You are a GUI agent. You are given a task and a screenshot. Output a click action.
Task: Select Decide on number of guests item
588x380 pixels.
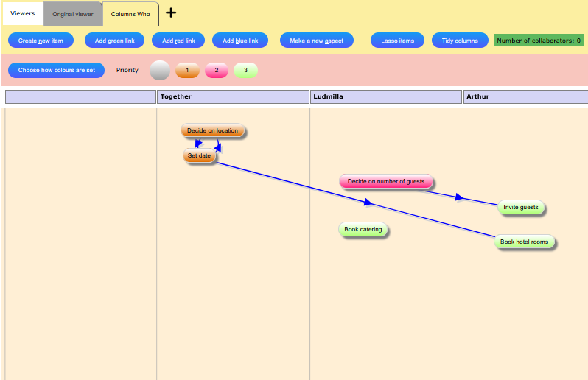(x=386, y=181)
